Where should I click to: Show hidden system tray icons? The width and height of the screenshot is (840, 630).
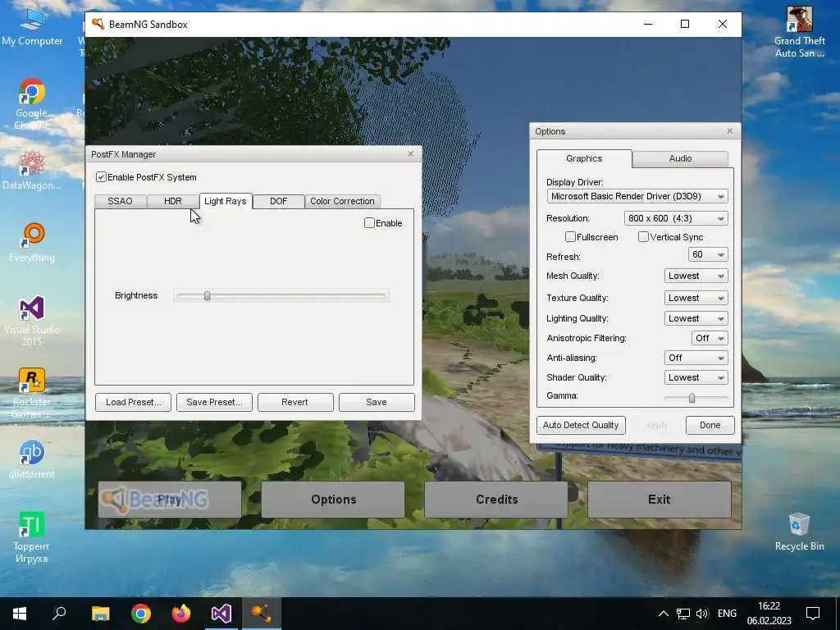tap(663, 614)
